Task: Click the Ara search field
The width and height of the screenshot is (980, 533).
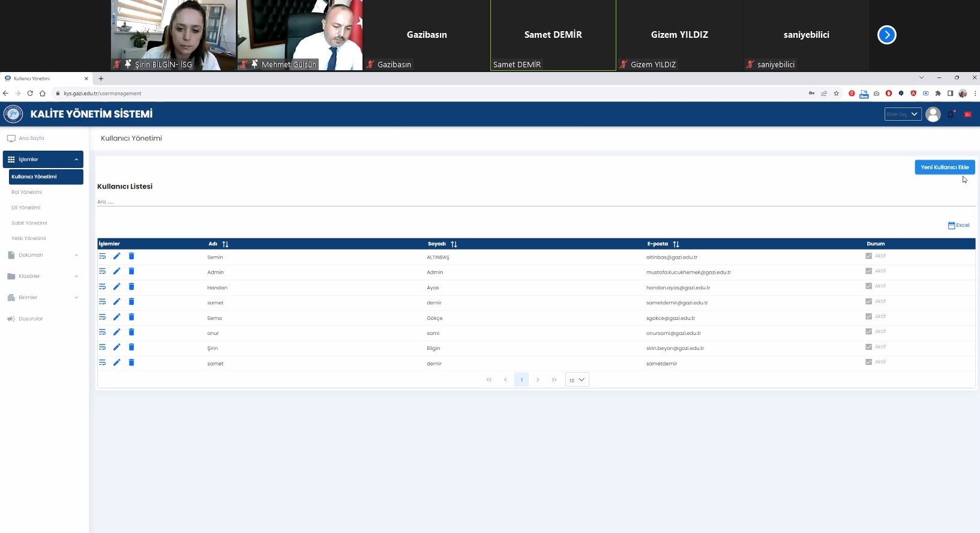Action: [x=536, y=202]
